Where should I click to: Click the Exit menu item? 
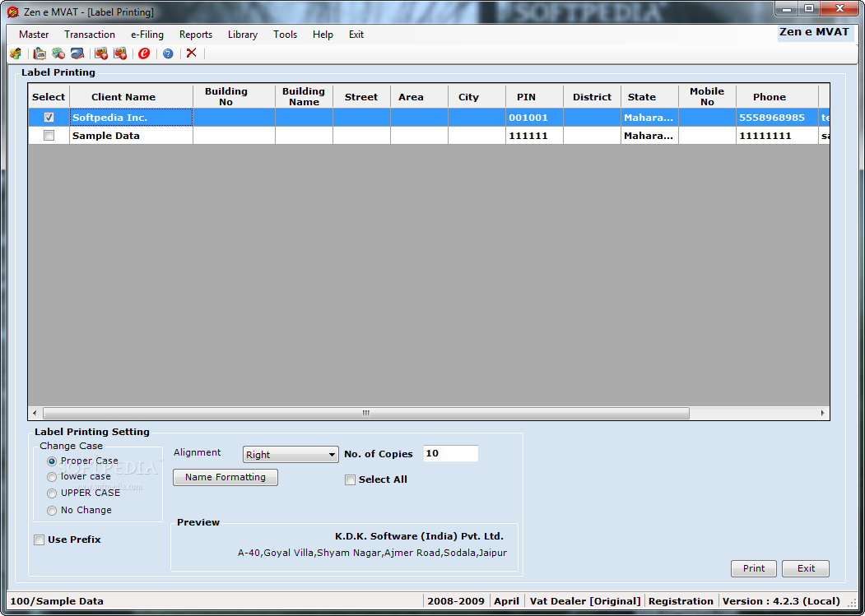356,35
